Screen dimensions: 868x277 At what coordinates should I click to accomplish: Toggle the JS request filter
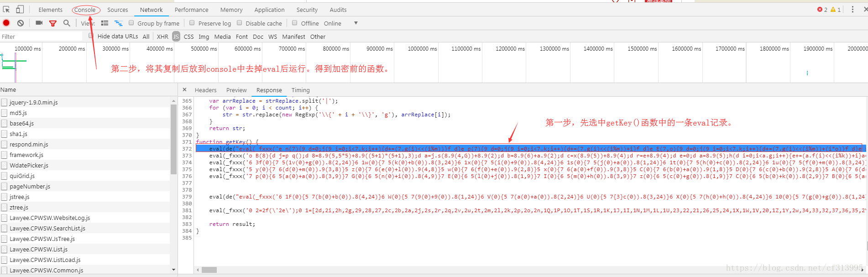[x=176, y=37]
